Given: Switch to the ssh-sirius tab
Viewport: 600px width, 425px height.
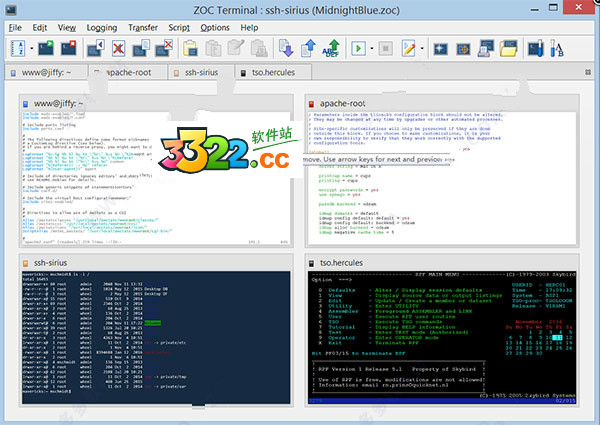Looking at the screenshot, I should [201, 72].
